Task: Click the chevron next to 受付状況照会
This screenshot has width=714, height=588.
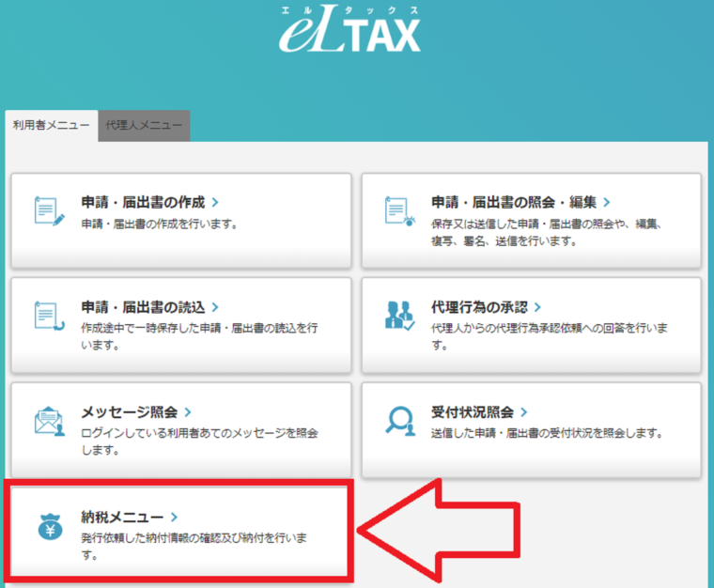Action: (524, 412)
